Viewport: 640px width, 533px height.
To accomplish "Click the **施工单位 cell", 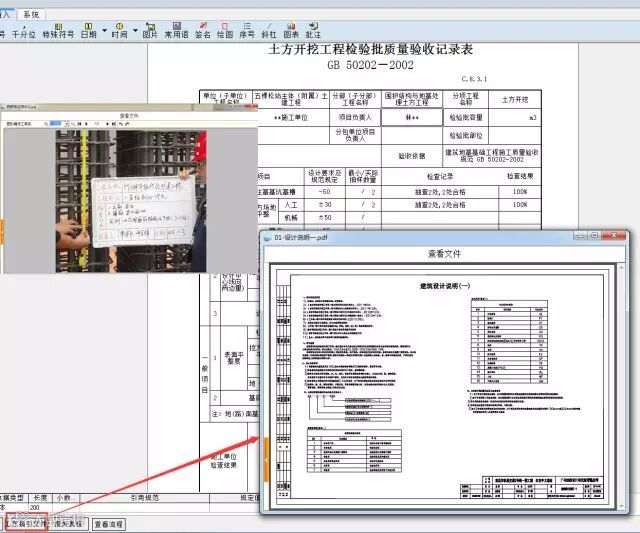I will 291,118.
